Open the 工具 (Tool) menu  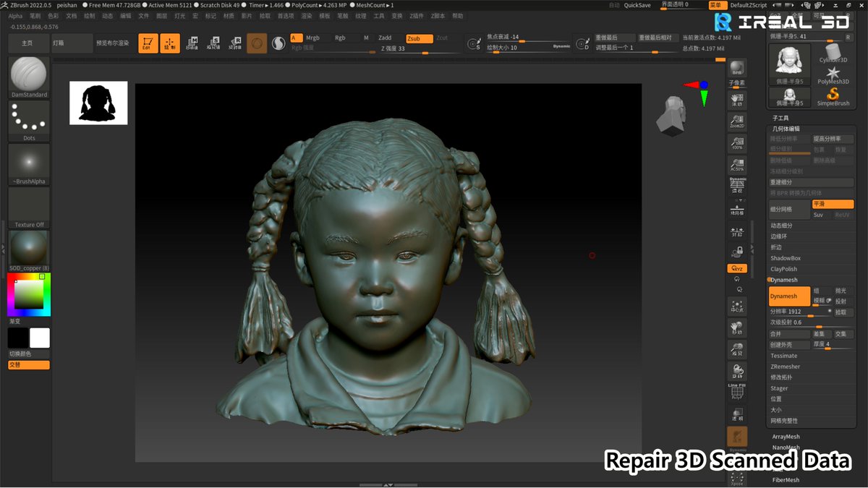pos(379,15)
